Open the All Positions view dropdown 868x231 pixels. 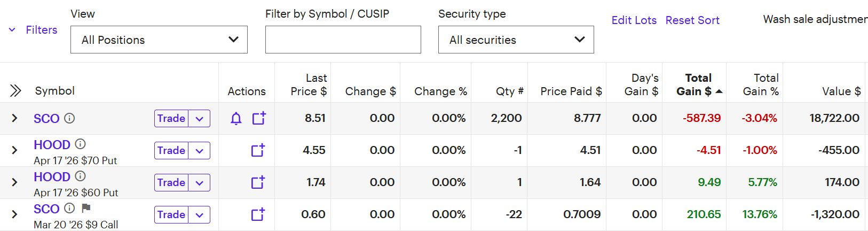click(x=159, y=40)
